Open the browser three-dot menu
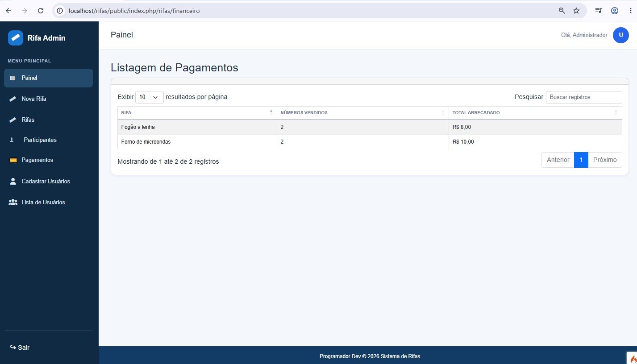The image size is (637, 364). coord(630,11)
